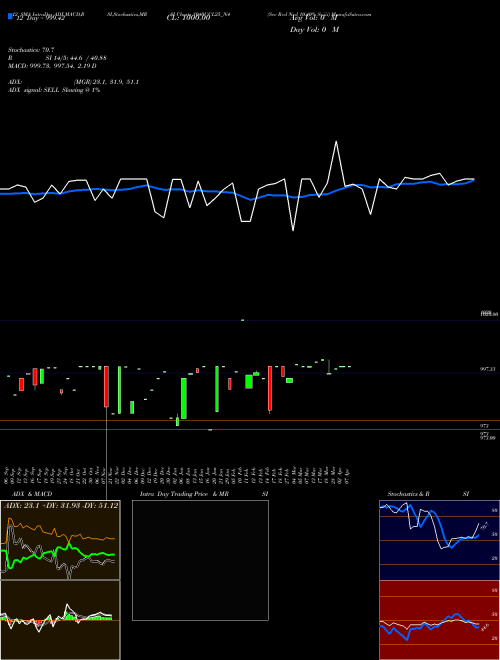Click the ADX '(MGR) 23.1, 31.9, 51.1' values
500x660 pixels.
[106, 82]
